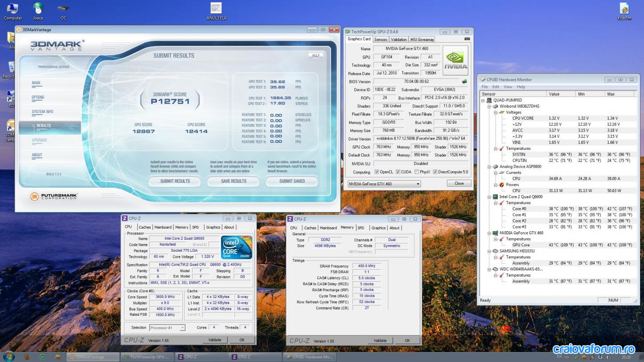
Task: Toggle the OpenCL checkbox in GPU-Z
Action: click(377, 172)
